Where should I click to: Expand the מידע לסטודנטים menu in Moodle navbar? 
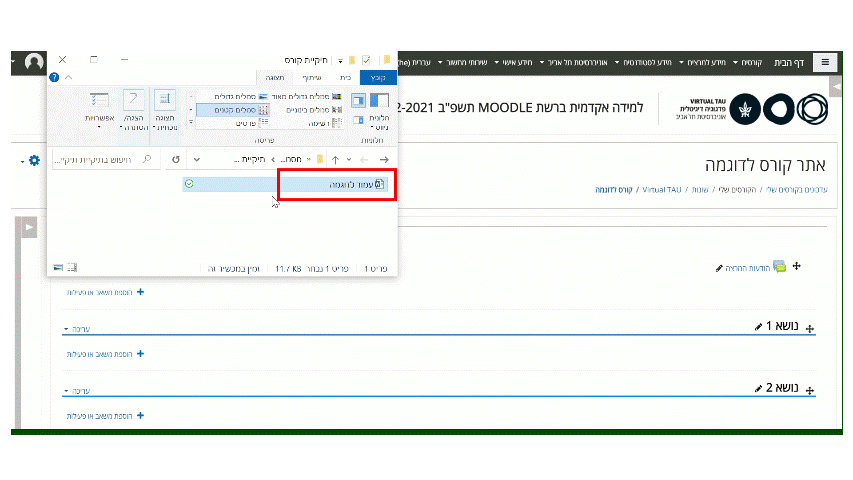pyautogui.click(x=644, y=63)
